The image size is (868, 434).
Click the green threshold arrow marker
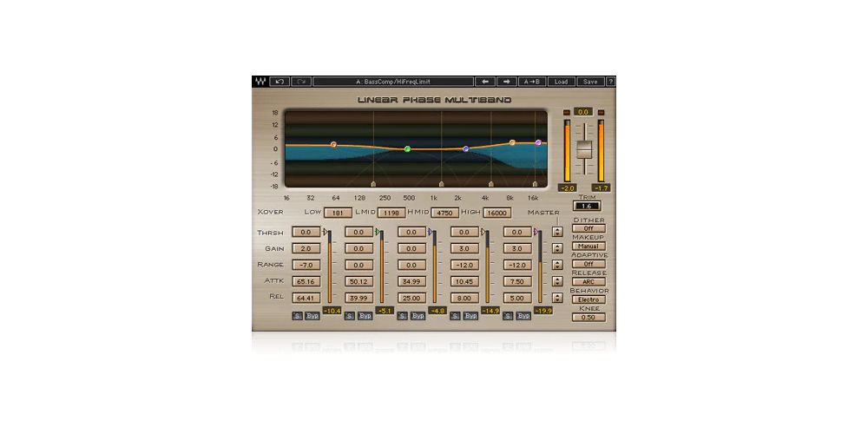(378, 232)
